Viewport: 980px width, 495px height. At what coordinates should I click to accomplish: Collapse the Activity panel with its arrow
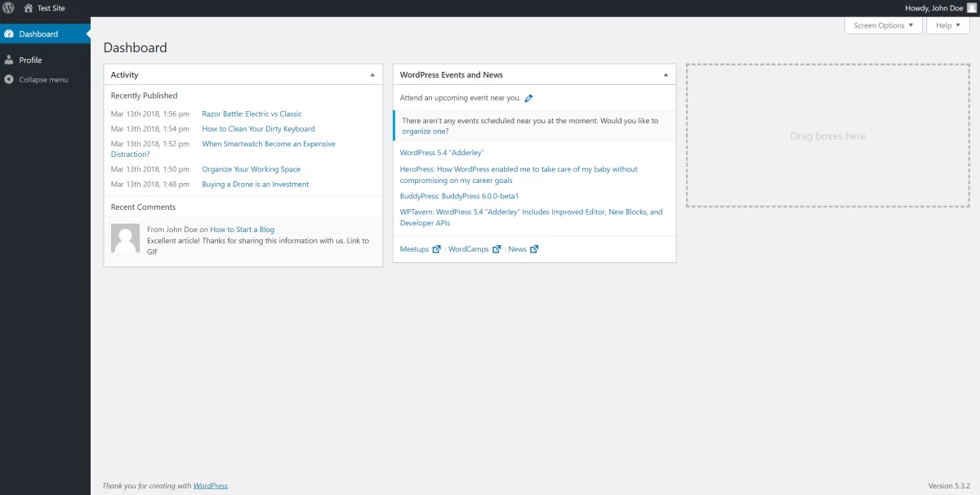pos(372,74)
